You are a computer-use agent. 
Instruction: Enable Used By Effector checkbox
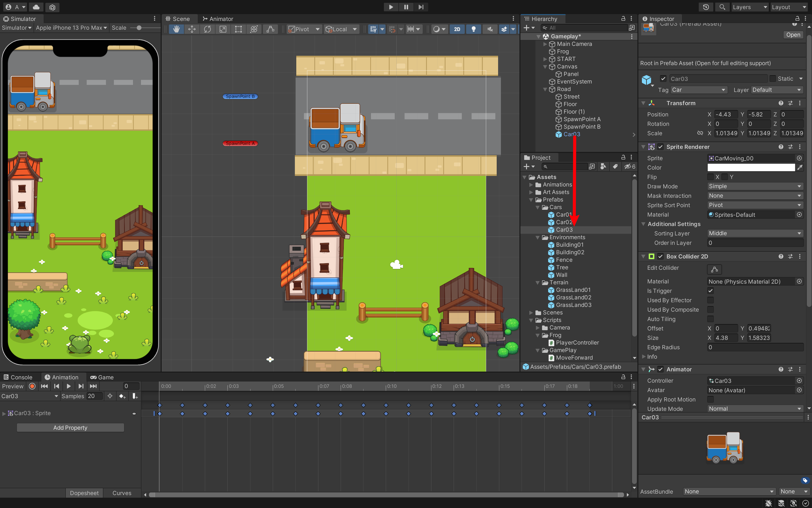point(710,300)
